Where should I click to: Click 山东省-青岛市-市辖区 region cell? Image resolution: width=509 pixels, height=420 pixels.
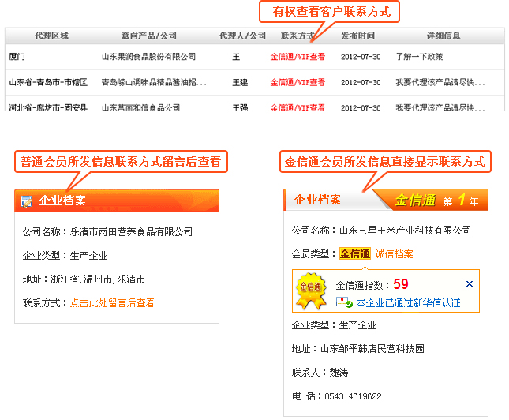48,83
